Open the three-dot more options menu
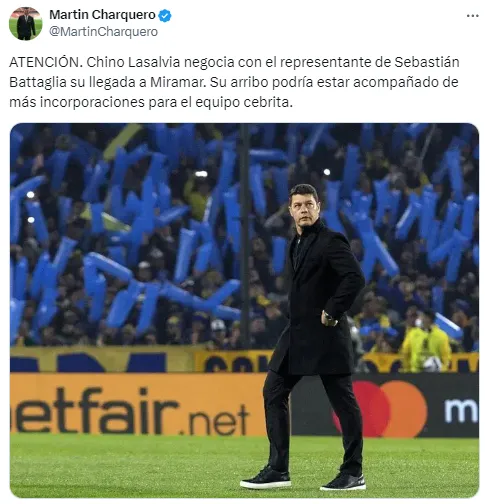The height and width of the screenshot is (504, 485). point(472,16)
